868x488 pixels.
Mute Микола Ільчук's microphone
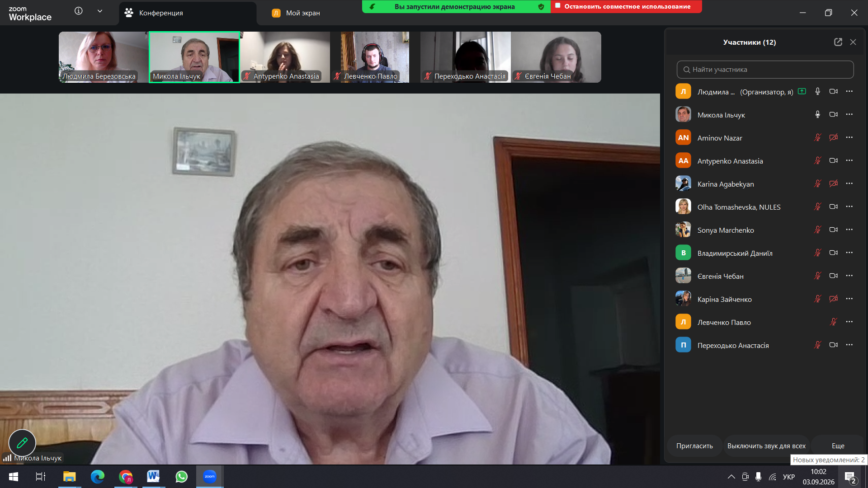[x=817, y=114]
